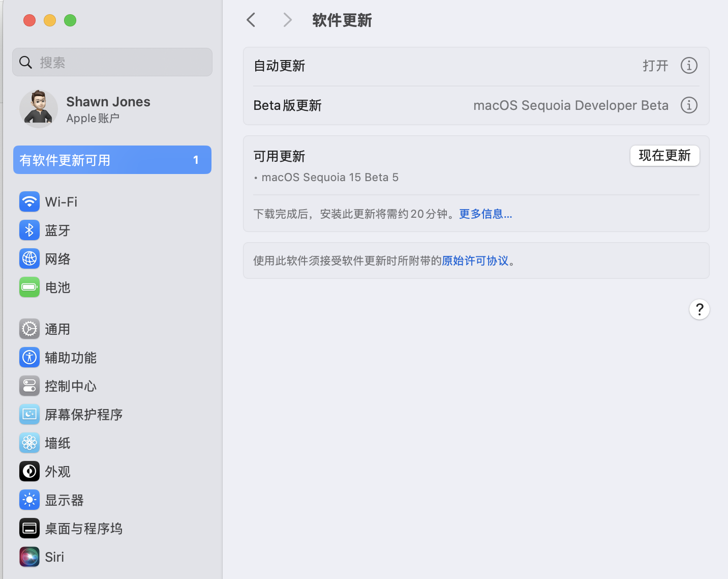Open the 原始许可协议 license link
This screenshot has width=728, height=579.
click(475, 261)
